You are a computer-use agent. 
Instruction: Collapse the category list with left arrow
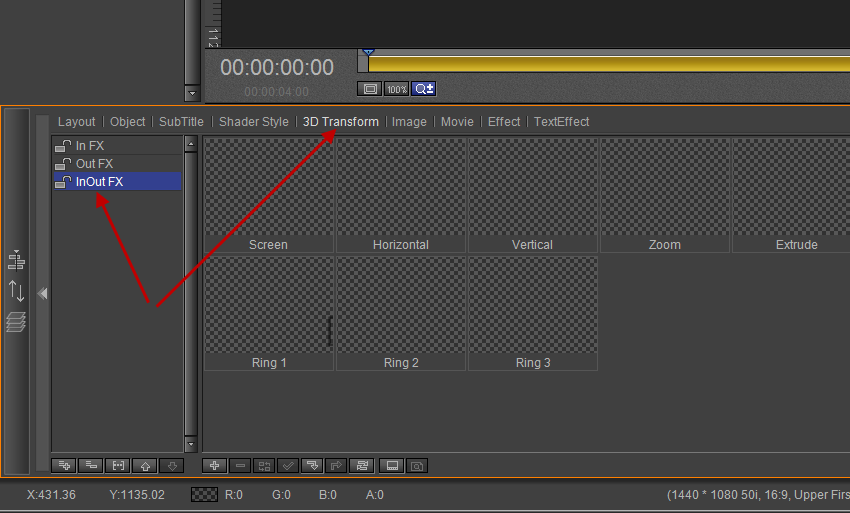click(x=42, y=294)
